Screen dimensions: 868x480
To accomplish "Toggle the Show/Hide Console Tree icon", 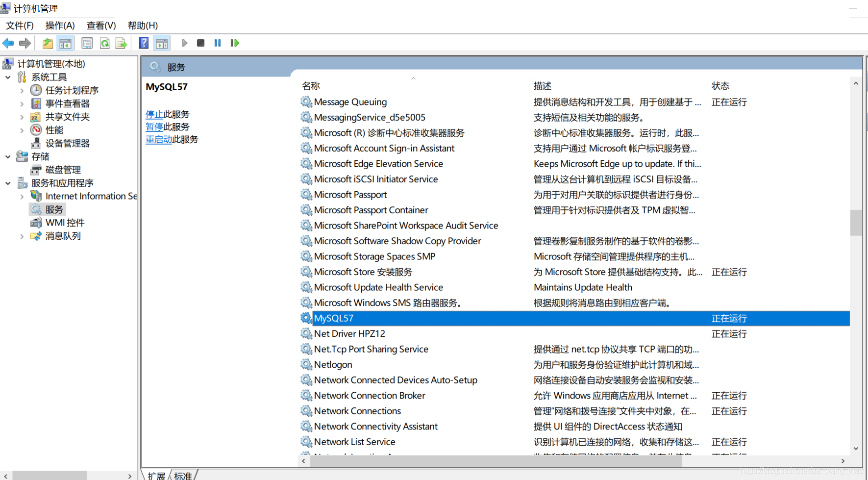I will pos(65,43).
